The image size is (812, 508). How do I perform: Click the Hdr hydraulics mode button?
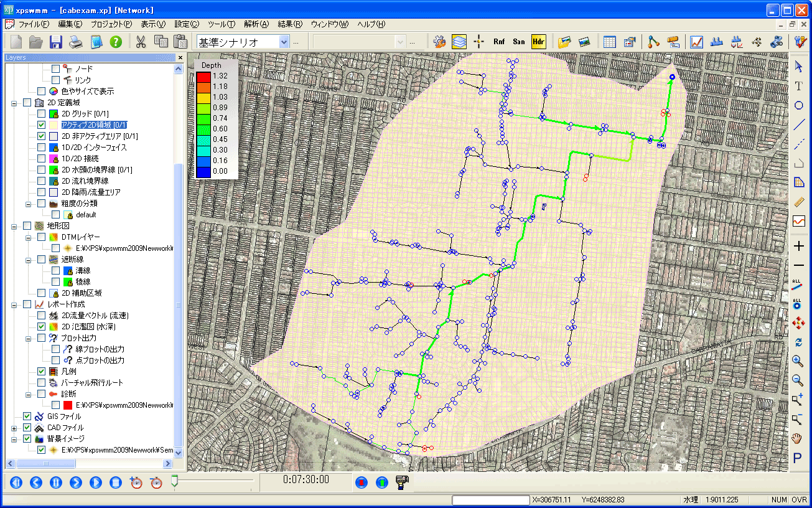(538, 42)
